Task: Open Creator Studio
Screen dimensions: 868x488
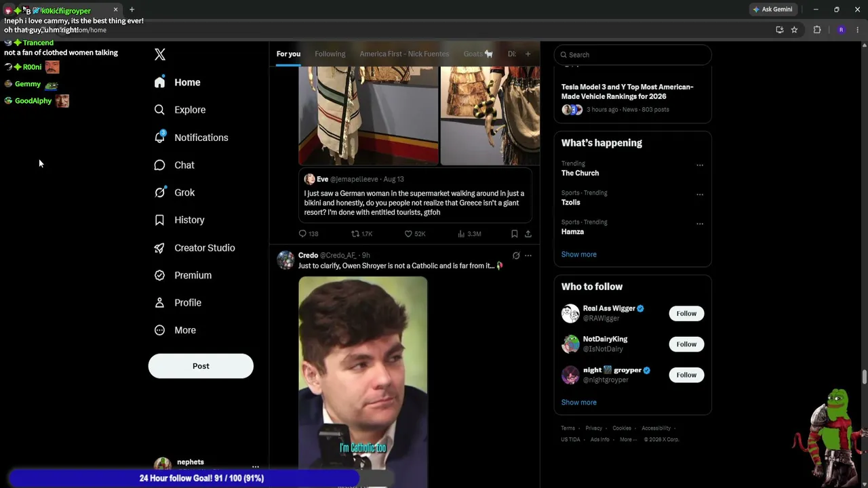Action: pyautogui.click(x=195, y=248)
